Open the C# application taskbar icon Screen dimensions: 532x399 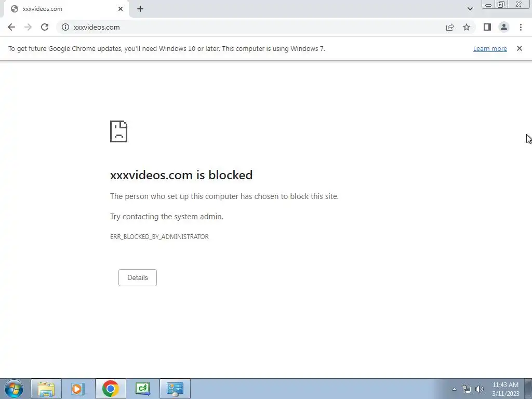142,389
